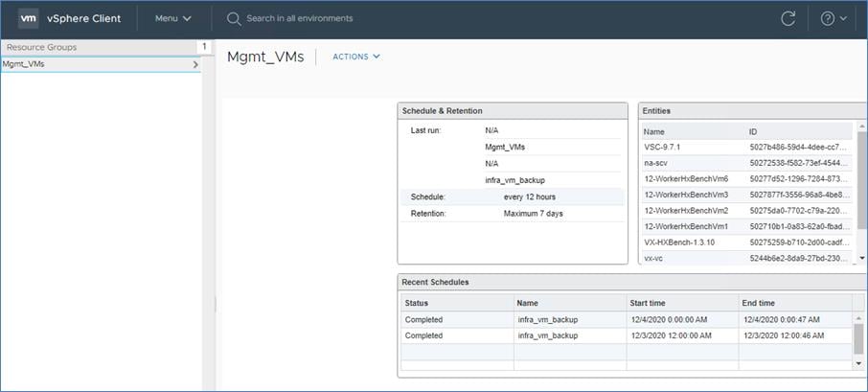Open the help question mark menu
The height and width of the screenshot is (392, 868).
click(x=834, y=18)
